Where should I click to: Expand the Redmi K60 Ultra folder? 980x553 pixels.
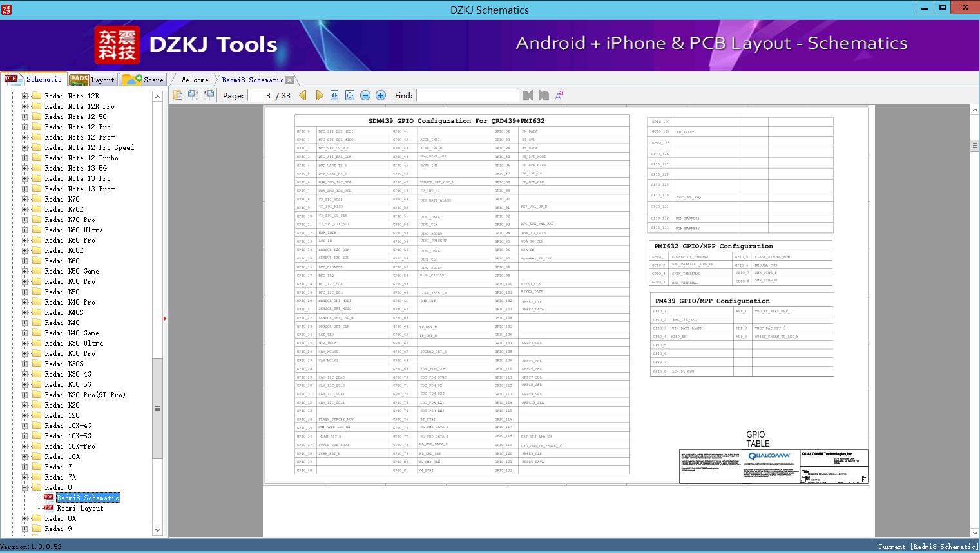(24, 230)
